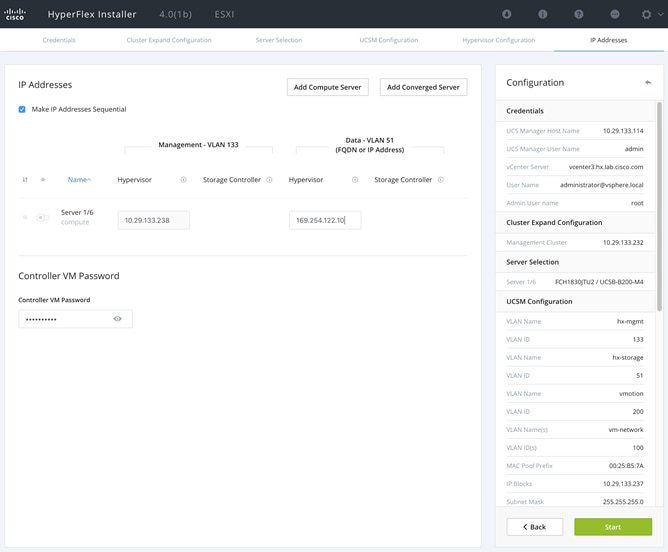Select MAC Pool Prefix 00:25:B5:7A value

(x=626, y=466)
